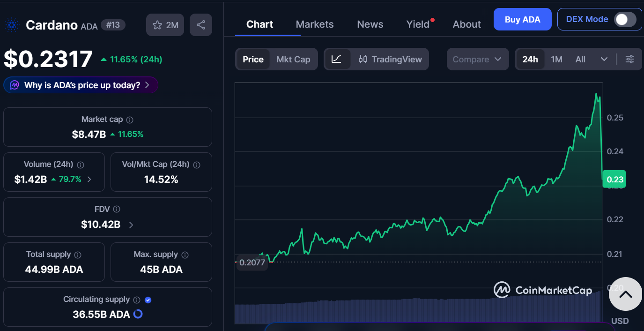The height and width of the screenshot is (331, 644).
Task: Set chart range to 1M
Action: 556,59
